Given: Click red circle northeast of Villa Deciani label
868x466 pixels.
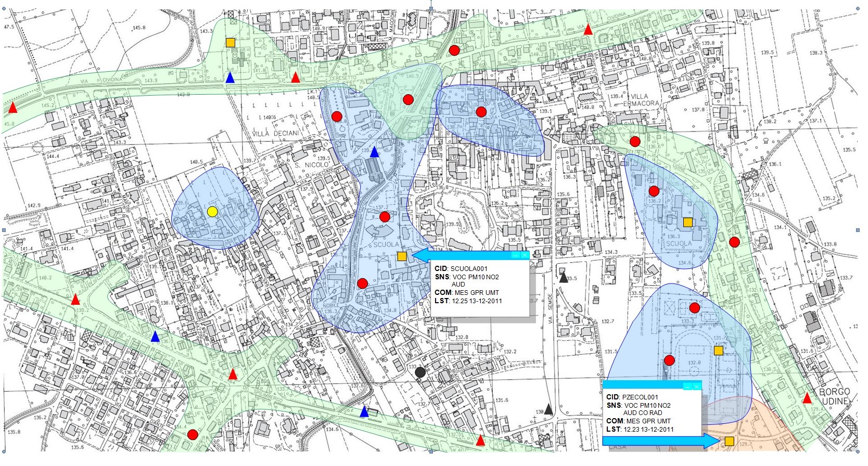Looking at the screenshot, I should [x=337, y=116].
